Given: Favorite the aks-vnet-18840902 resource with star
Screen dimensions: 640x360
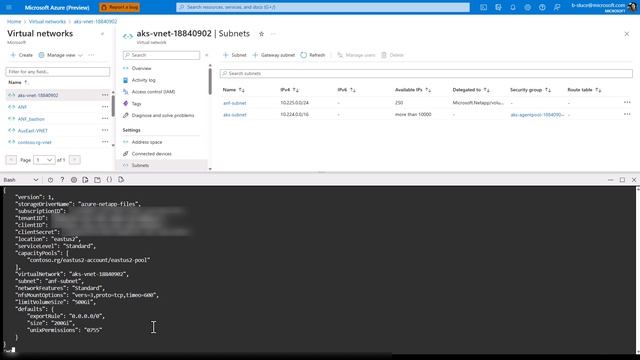Looking at the screenshot, I should tap(261, 34).
